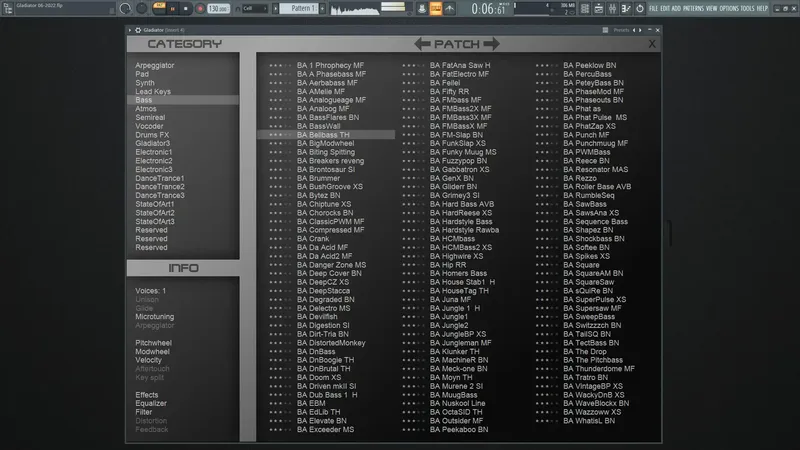Open the TOOLS menu

(x=747, y=9)
